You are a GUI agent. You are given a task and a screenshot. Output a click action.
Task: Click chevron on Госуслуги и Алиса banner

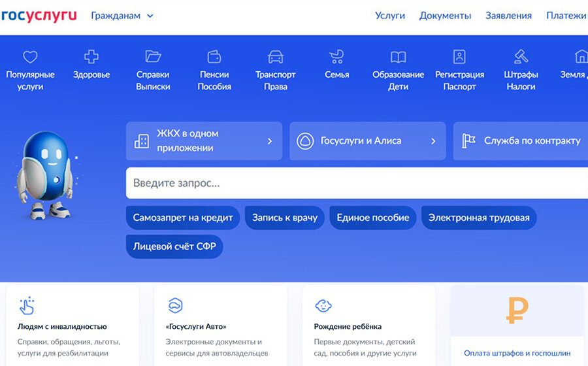pos(433,141)
